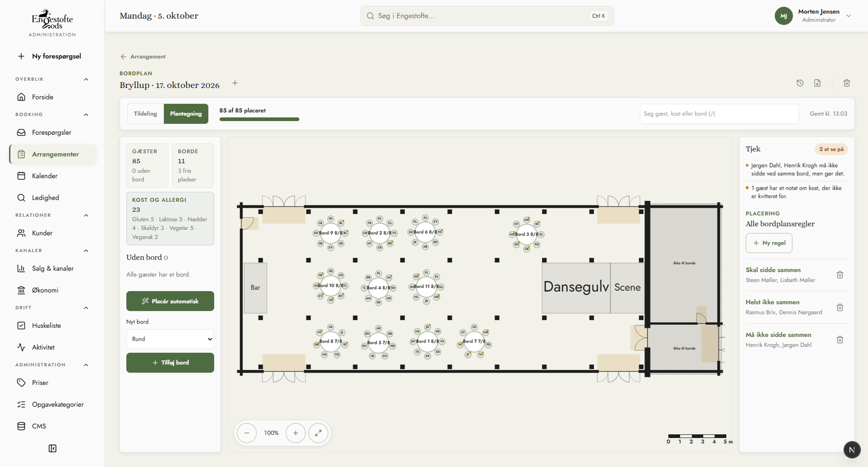Click the round N badge in the corner
This screenshot has height=467, width=868.
pyautogui.click(x=852, y=450)
